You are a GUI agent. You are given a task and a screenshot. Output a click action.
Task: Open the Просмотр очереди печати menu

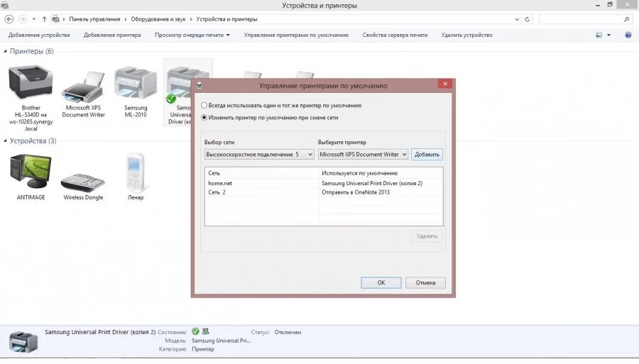click(x=192, y=35)
